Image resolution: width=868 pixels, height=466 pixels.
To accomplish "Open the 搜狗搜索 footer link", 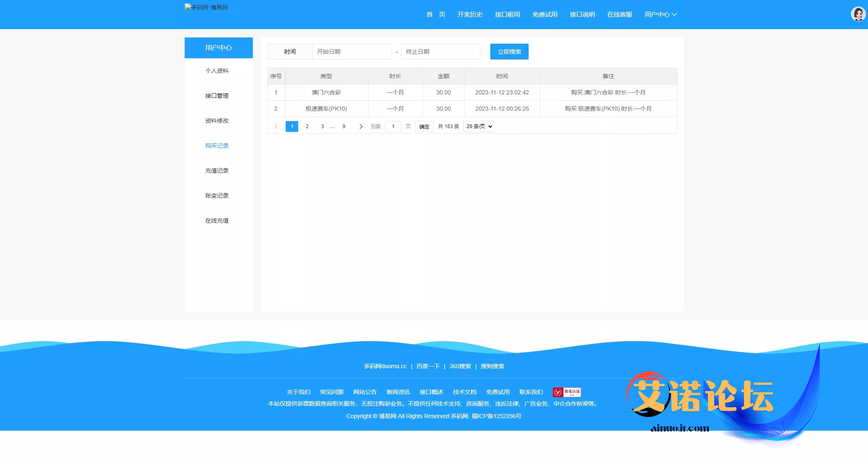I will point(492,366).
